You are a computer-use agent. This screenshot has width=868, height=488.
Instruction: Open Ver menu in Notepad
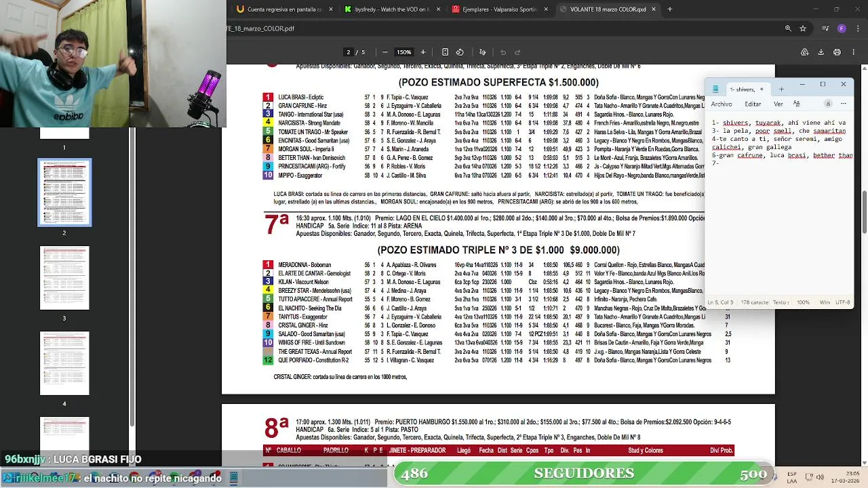tap(778, 104)
